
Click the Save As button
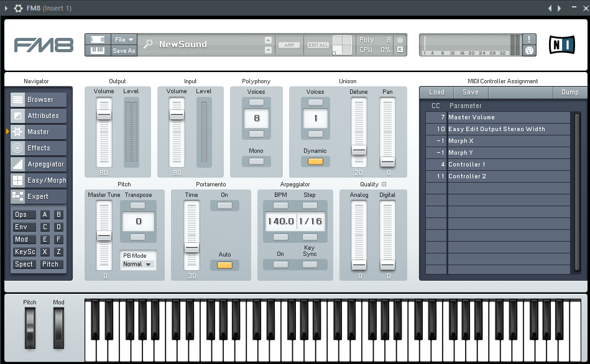124,50
